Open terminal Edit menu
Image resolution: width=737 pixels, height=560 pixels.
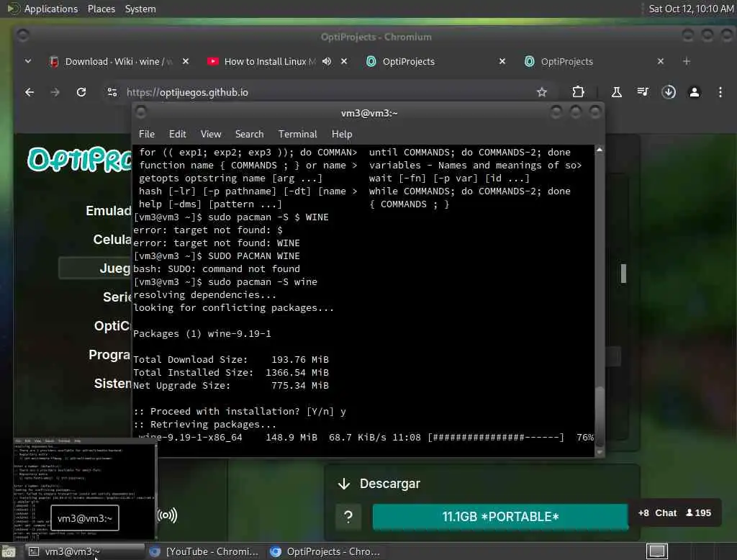click(x=177, y=134)
